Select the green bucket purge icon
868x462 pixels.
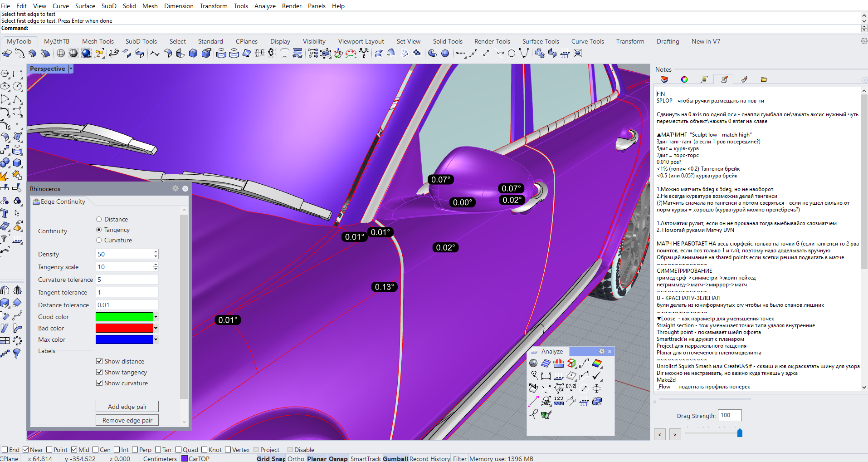coord(546,414)
